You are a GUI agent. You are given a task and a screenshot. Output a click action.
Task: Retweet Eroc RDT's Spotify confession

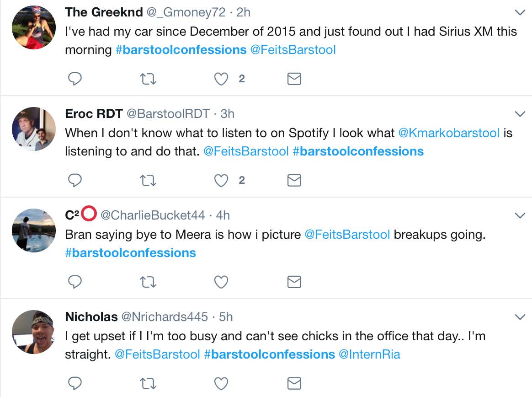148,180
